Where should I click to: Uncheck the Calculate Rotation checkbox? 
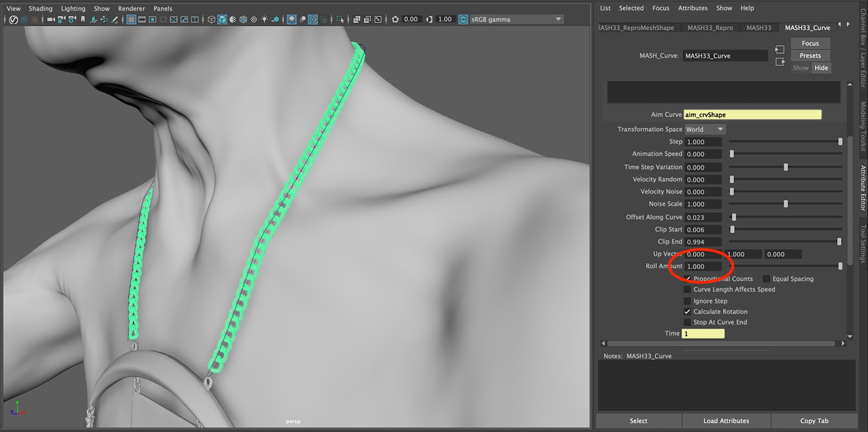687,312
